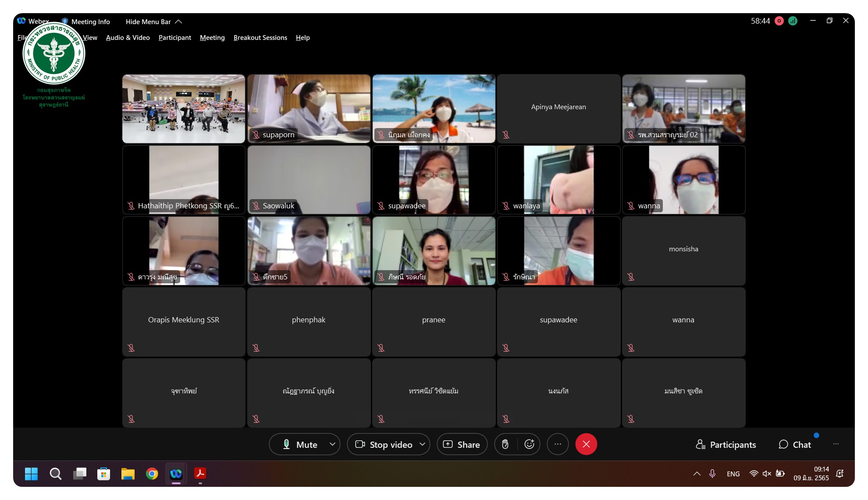Toggle the Chat panel

[x=795, y=444]
